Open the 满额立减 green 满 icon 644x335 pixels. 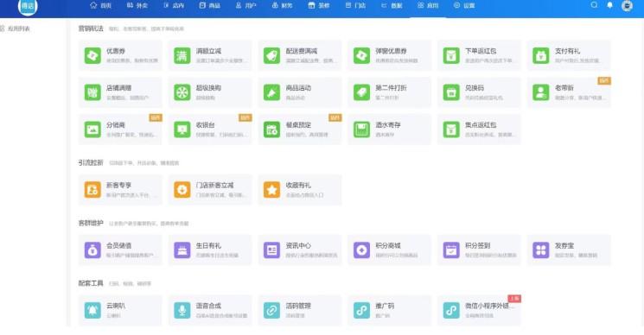(182, 55)
